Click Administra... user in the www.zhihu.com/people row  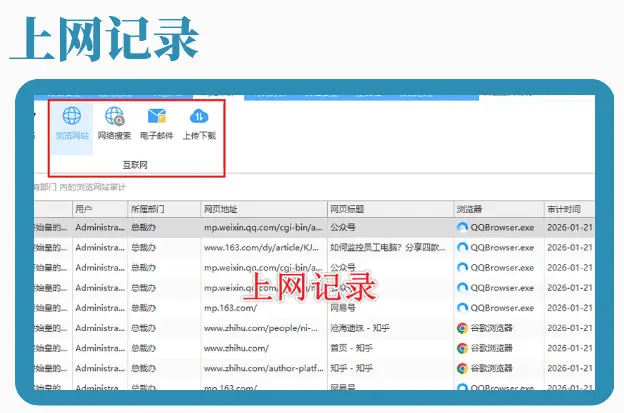pos(100,328)
